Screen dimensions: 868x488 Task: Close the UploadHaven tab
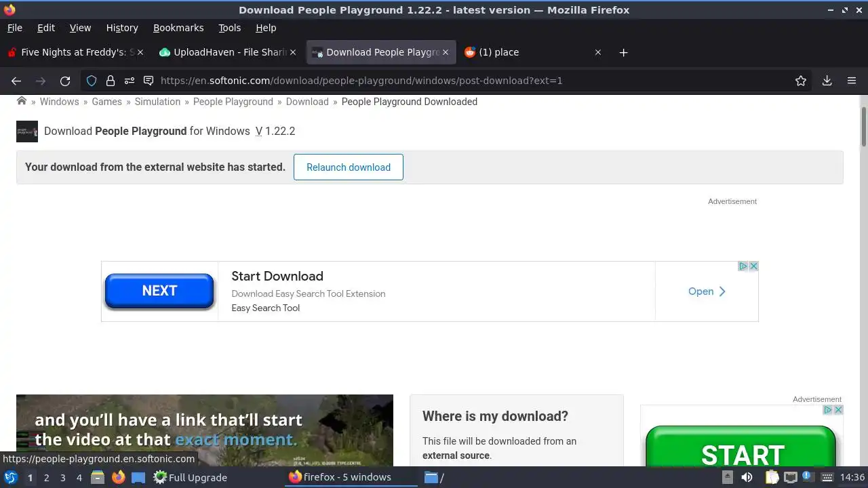click(293, 52)
